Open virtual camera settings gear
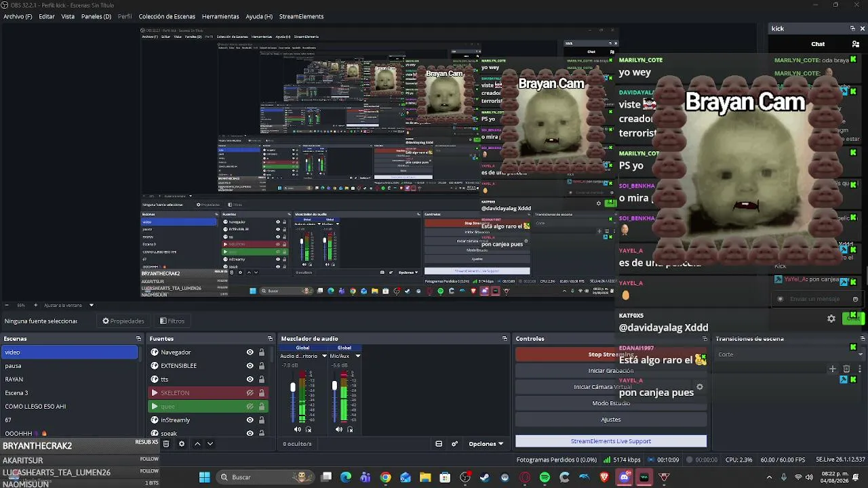 (700, 387)
